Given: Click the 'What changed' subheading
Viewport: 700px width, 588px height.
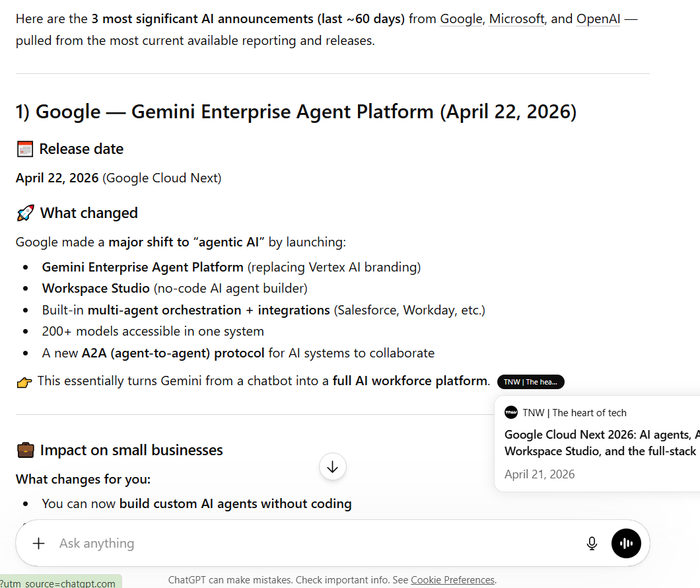Looking at the screenshot, I should 89,213.
